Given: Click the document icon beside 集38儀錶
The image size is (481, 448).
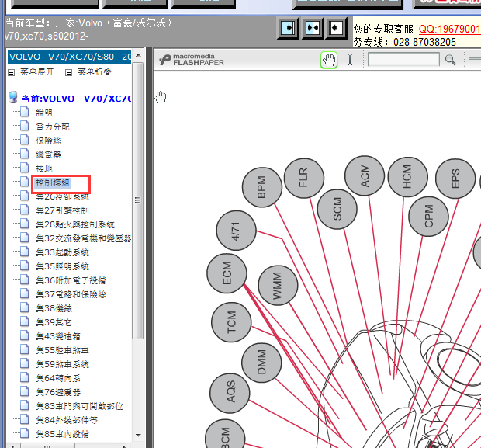Looking at the screenshot, I should click(x=25, y=307).
